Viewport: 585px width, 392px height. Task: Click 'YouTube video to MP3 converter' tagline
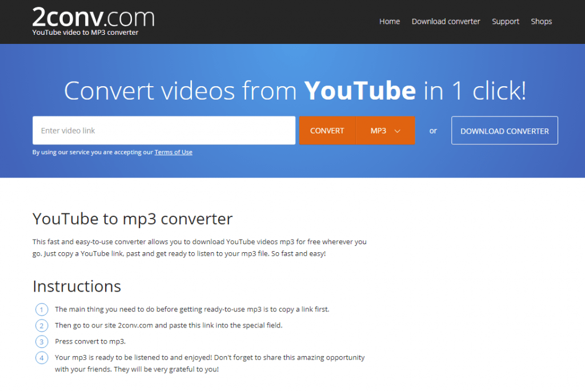click(x=85, y=33)
